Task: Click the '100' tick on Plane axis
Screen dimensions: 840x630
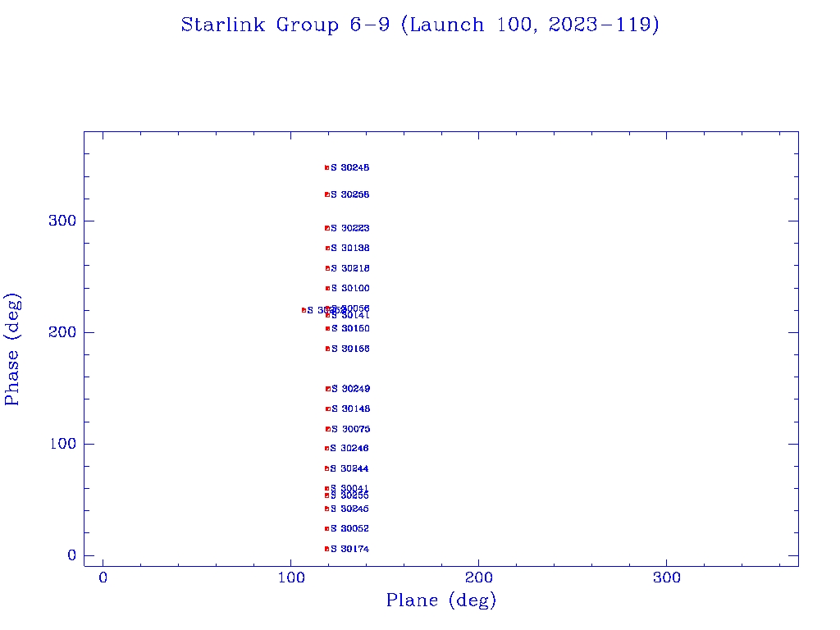Action: coord(291,577)
